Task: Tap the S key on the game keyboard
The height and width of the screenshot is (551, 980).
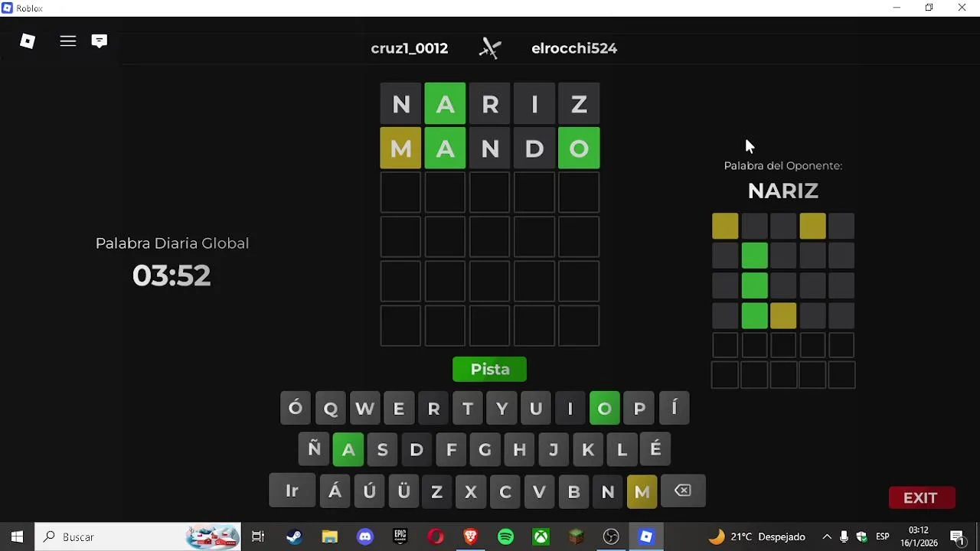Action: click(383, 450)
